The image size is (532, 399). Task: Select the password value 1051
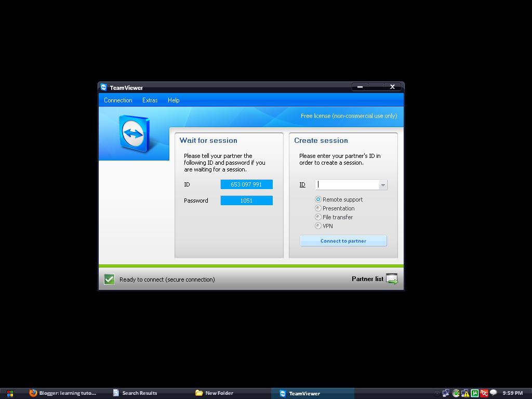click(246, 201)
